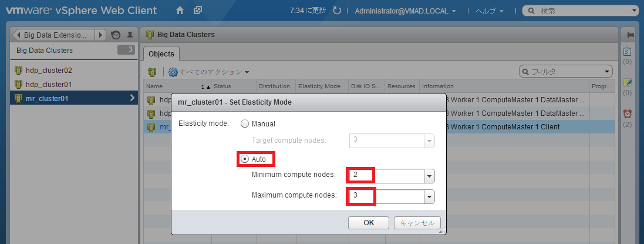
Task: Click the hdp_cluster02 cluster icon
Action: point(18,71)
